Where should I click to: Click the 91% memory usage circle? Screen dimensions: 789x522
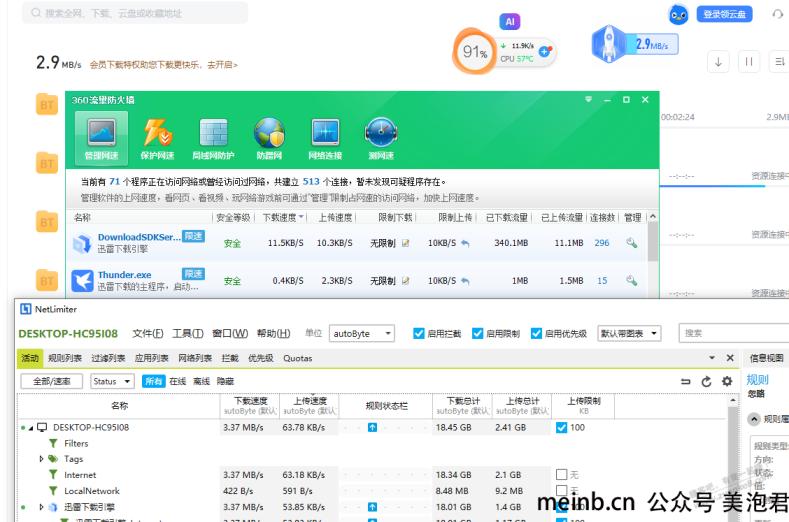(x=475, y=51)
